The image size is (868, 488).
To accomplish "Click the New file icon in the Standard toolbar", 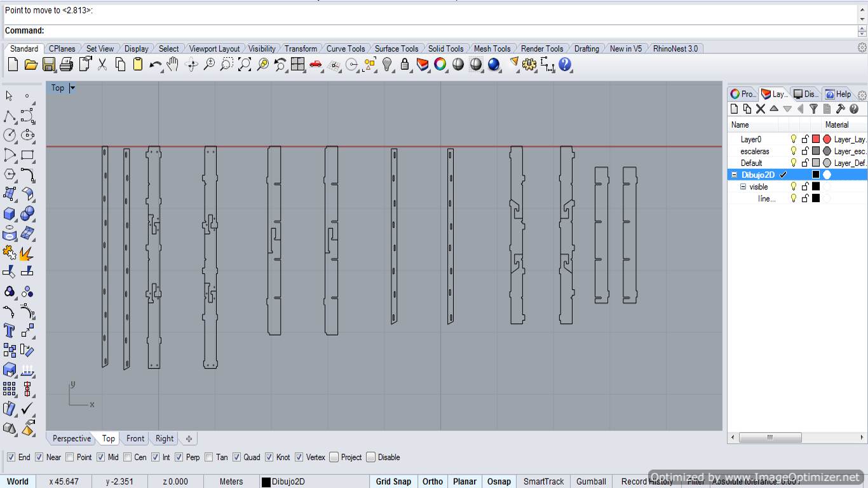I will click(13, 64).
